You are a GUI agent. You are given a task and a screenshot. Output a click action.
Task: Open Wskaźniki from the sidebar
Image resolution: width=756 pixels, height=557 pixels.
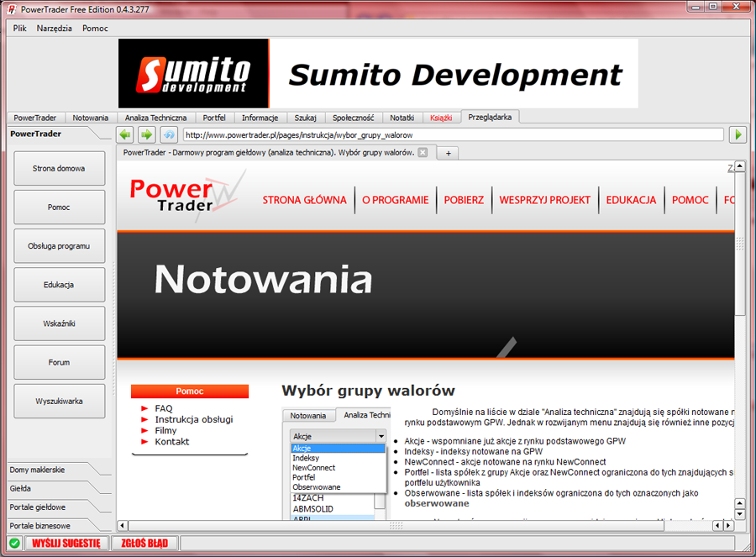pos(59,323)
